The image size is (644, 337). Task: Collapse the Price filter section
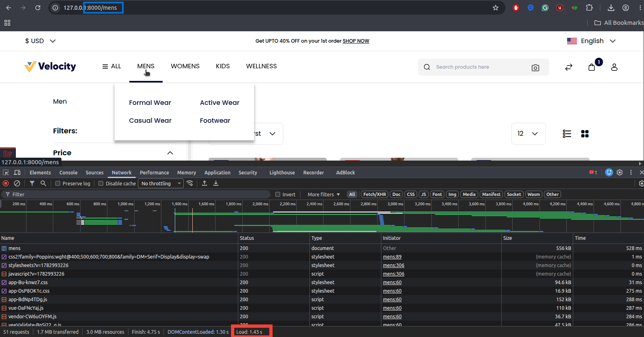(x=170, y=153)
